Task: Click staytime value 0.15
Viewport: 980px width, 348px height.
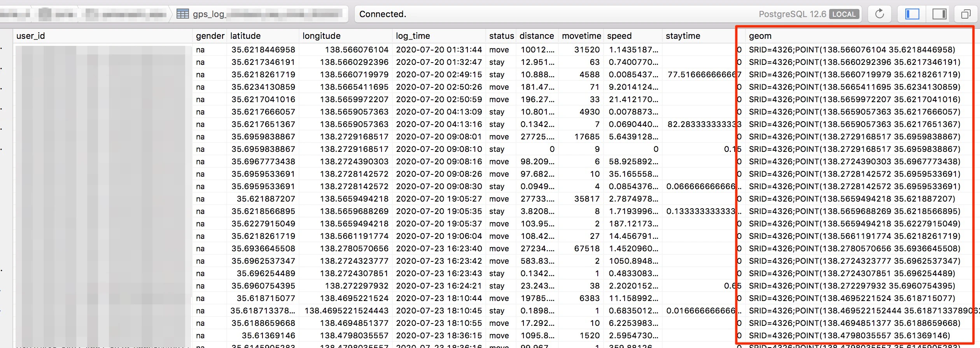Action: pos(733,149)
